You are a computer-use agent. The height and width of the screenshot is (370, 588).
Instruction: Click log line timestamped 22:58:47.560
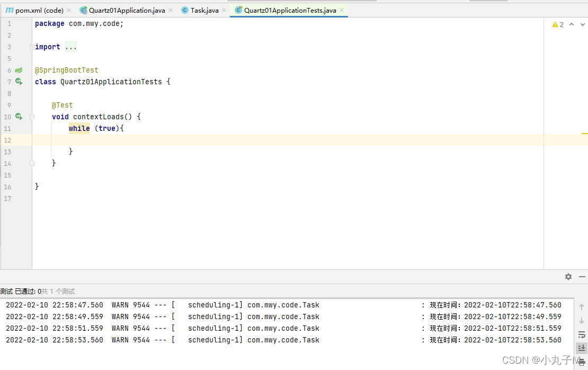pos(283,305)
